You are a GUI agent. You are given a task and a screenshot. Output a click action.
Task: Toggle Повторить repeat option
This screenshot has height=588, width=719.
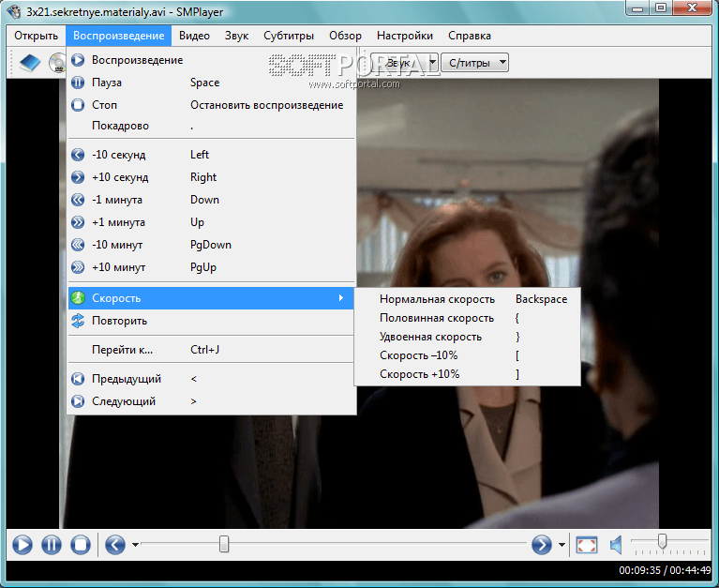click(211, 321)
